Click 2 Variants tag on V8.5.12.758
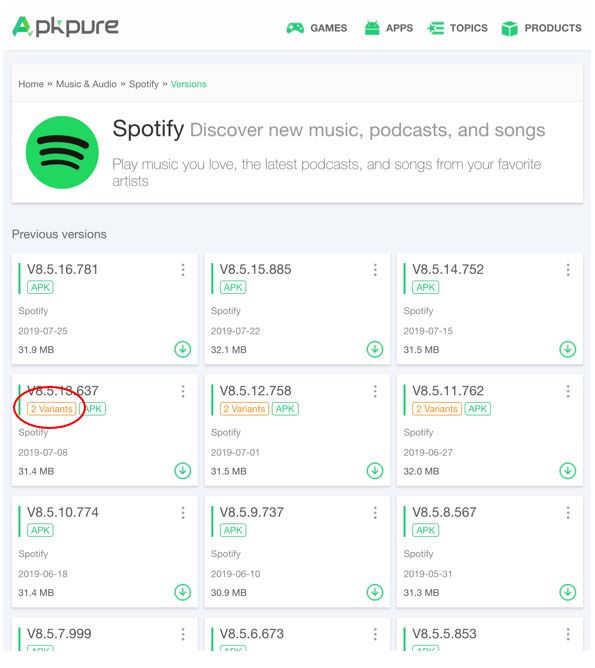The width and height of the screenshot is (595, 668). tap(244, 409)
